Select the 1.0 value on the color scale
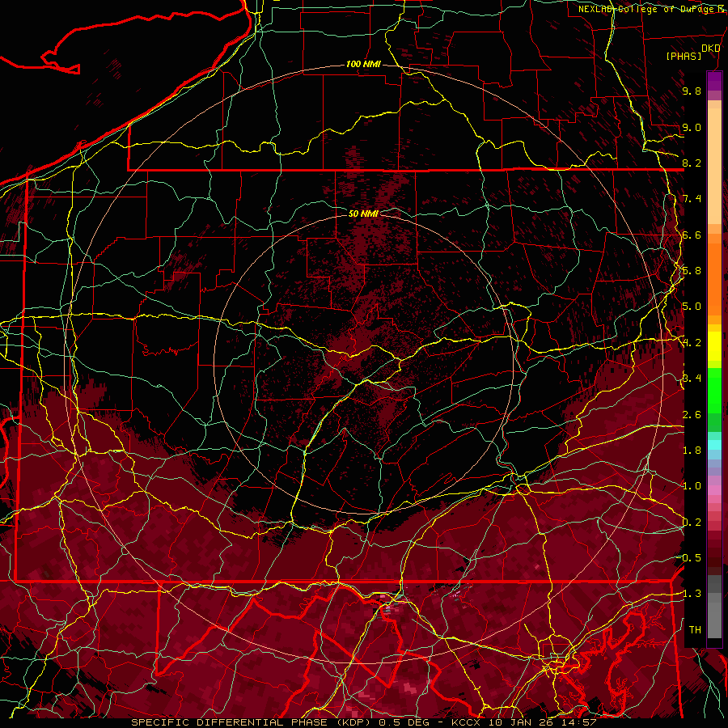The height and width of the screenshot is (728, 728). [692, 486]
